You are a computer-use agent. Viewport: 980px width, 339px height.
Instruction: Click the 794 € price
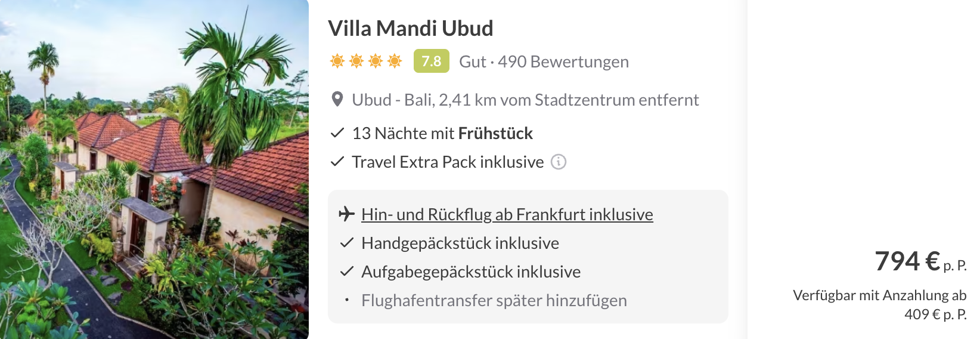click(907, 261)
